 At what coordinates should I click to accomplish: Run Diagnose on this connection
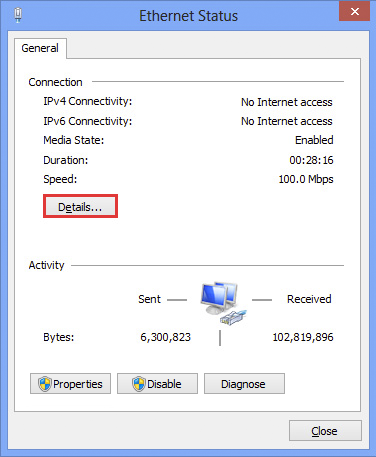(x=244, y=384)
